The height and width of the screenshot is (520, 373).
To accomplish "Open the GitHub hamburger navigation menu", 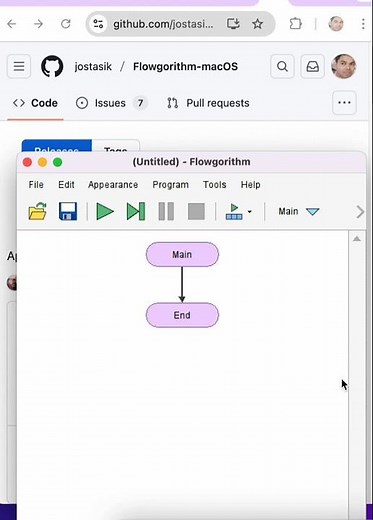I will point(19,66).
